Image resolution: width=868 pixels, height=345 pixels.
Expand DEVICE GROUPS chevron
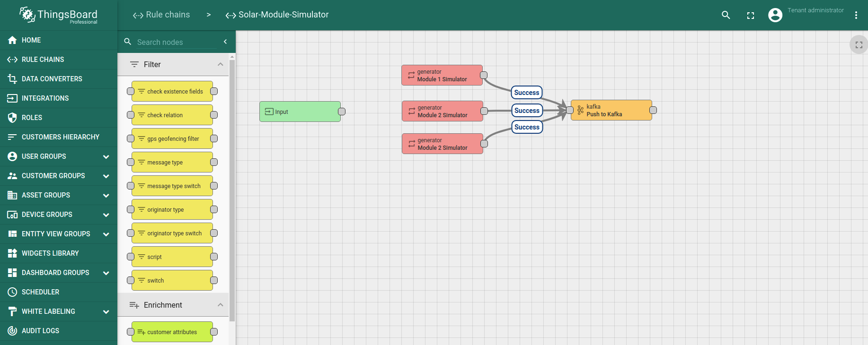pos(106,215)
